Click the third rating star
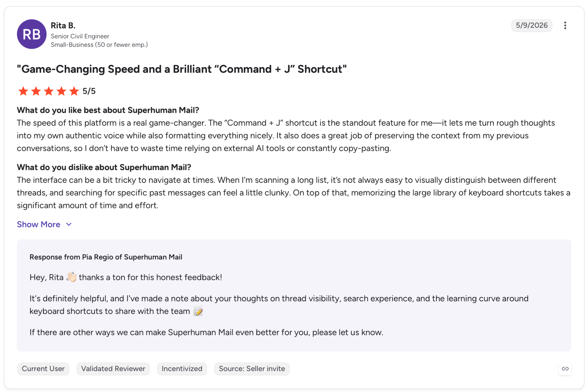This screenshot has height=392, width=588. pyautogui.click(x=49, y=91)
